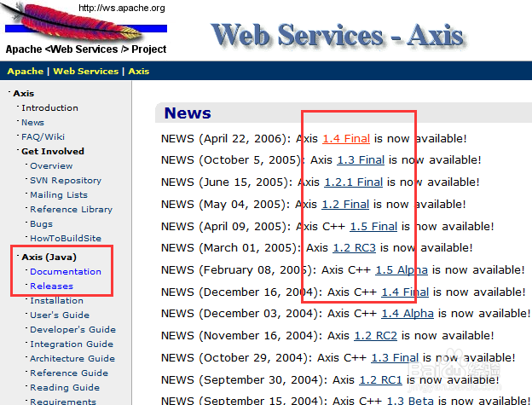Open the Axis breadcrumb link

click(139, 72)
